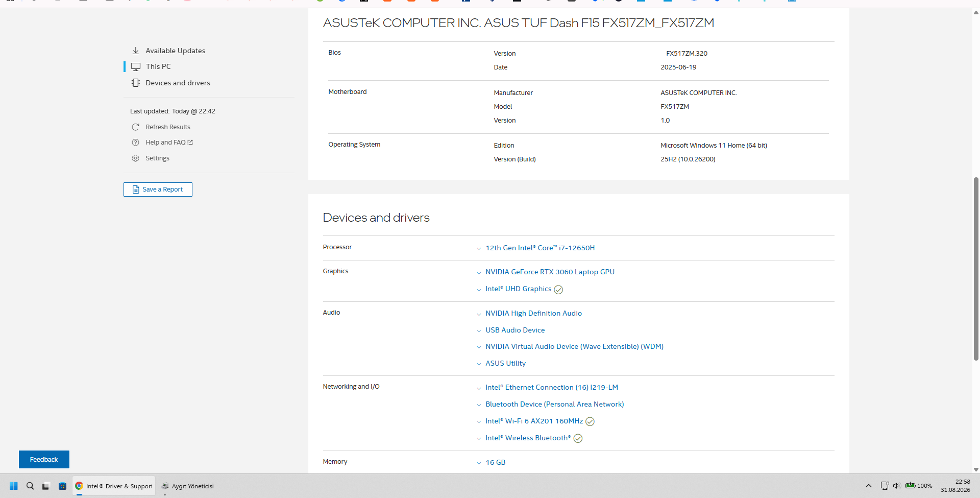Viewport: 980px width, 498px height.
Task: Switch to Aygıt Yöneticisi taskbar app
Action: pos(187,486)
